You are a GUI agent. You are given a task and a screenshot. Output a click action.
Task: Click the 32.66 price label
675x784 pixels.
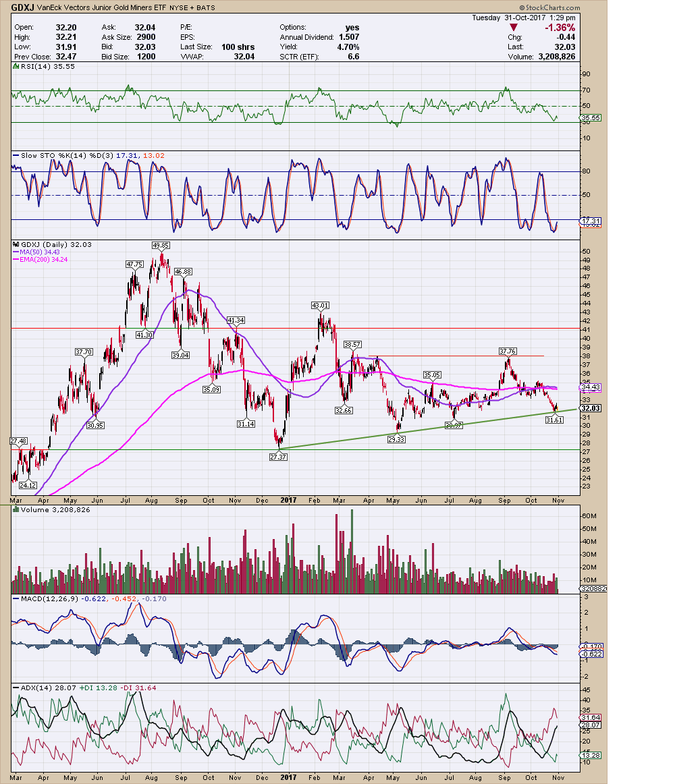point(344,410)
